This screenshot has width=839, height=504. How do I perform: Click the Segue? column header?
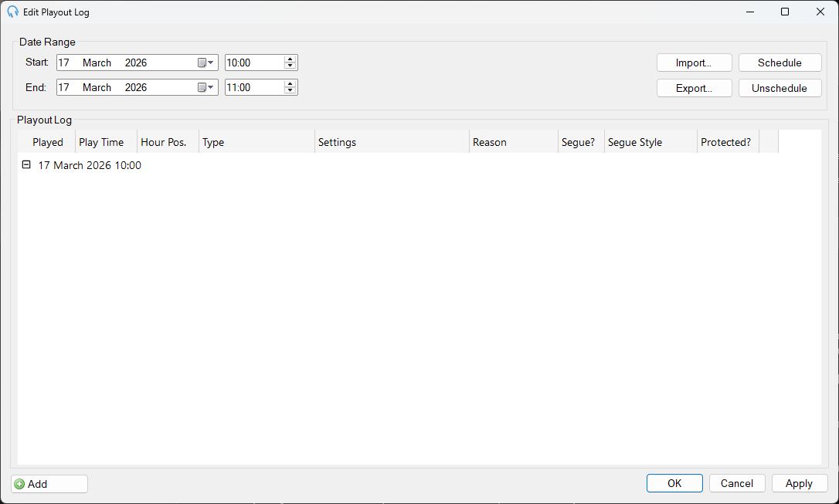(x=581, y=142)
